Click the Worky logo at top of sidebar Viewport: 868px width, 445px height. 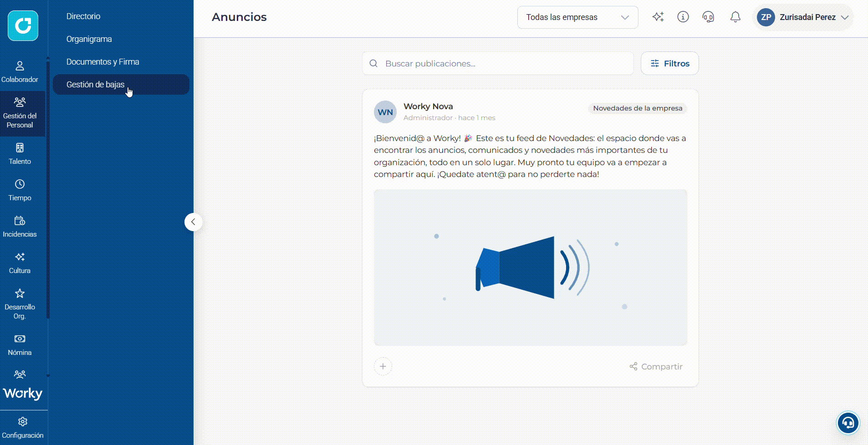pos(23,26)
